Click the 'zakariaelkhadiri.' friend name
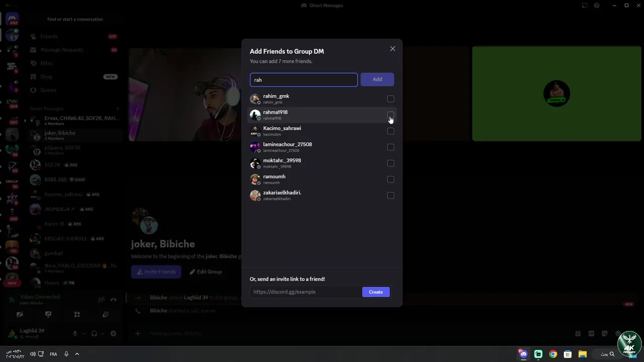The image size is (644, 362). point(282,193)
